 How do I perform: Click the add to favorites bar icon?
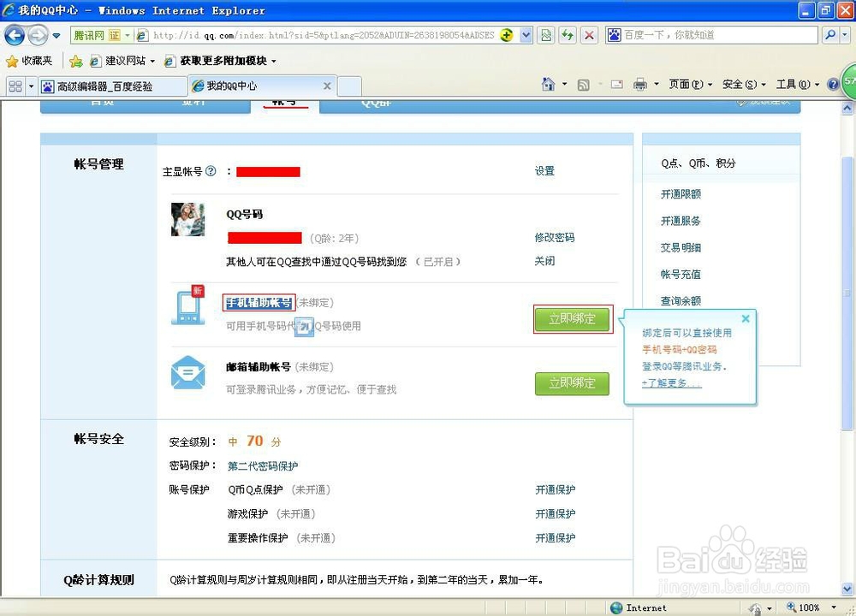coord(76,61)
